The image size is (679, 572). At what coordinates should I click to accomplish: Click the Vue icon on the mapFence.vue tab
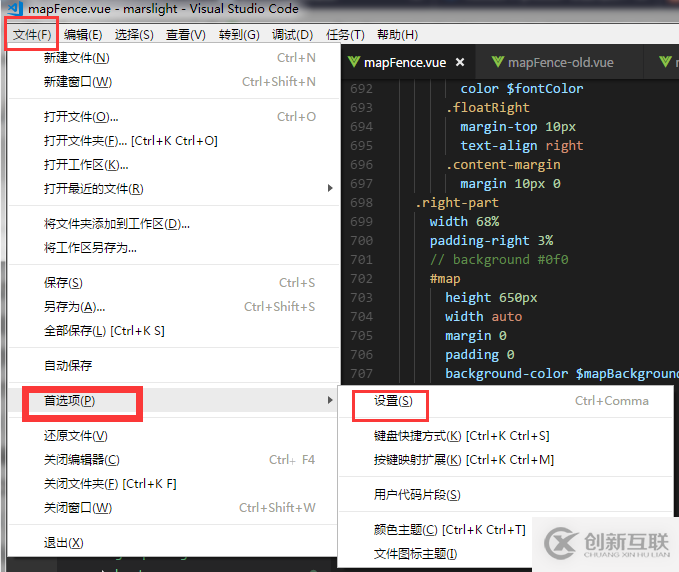tap(354, 62)
